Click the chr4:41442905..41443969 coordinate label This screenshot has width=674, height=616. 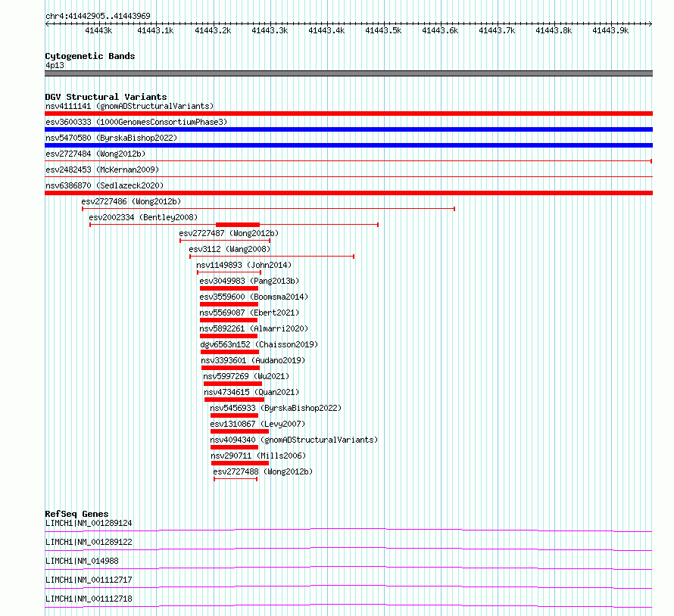point(98,17)
